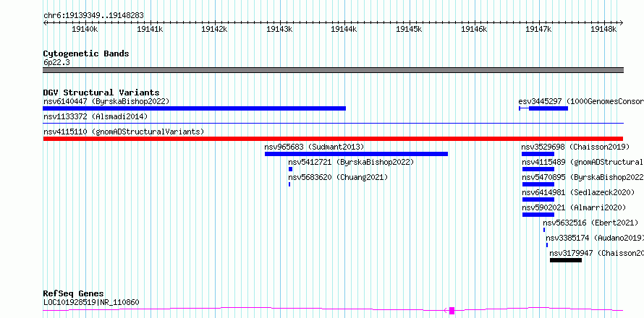Open variant nsv1133372 (Alsmadi2014) label
Image resolution: width=644 pixels, height=318 pixels.
96,116
